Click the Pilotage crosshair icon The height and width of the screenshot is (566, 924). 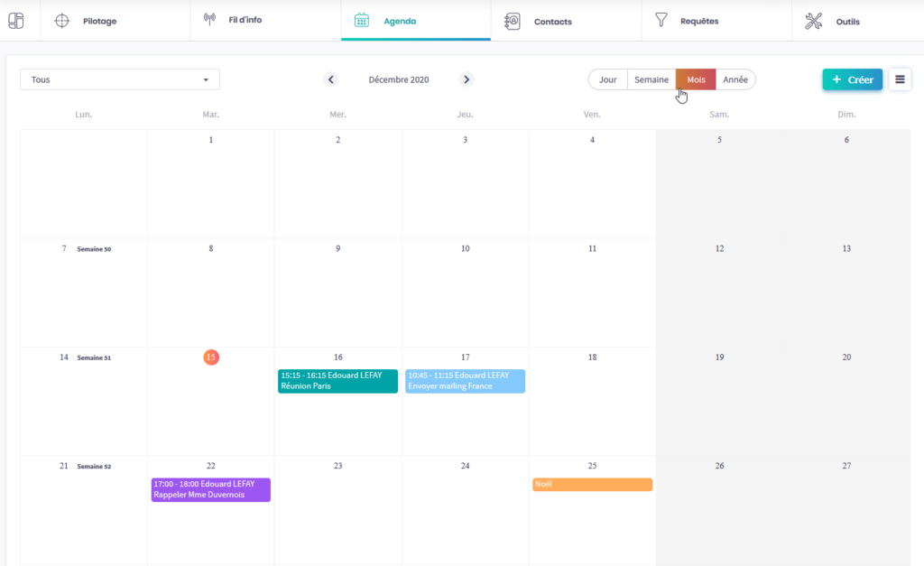tap(62, 21)
